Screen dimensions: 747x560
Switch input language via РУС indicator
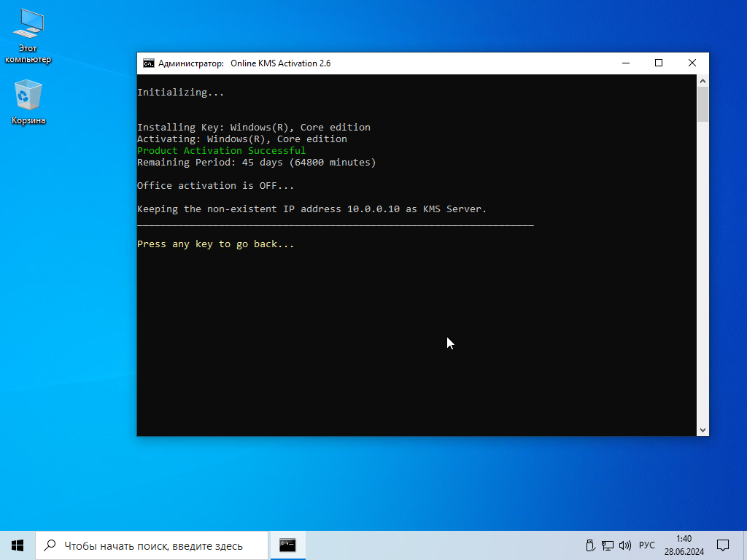tap(646, 545)
